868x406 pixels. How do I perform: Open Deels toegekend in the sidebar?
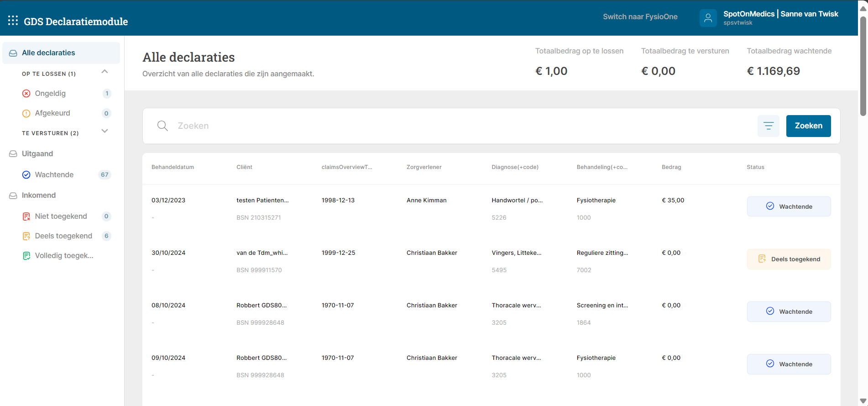(63, 236)
